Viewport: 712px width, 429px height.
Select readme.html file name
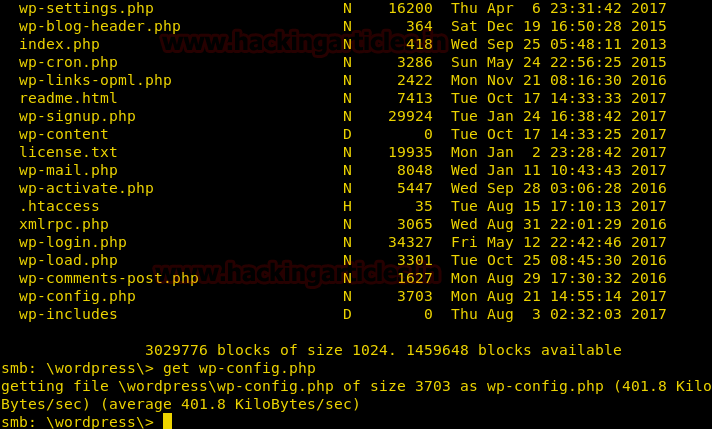point(69,98)
